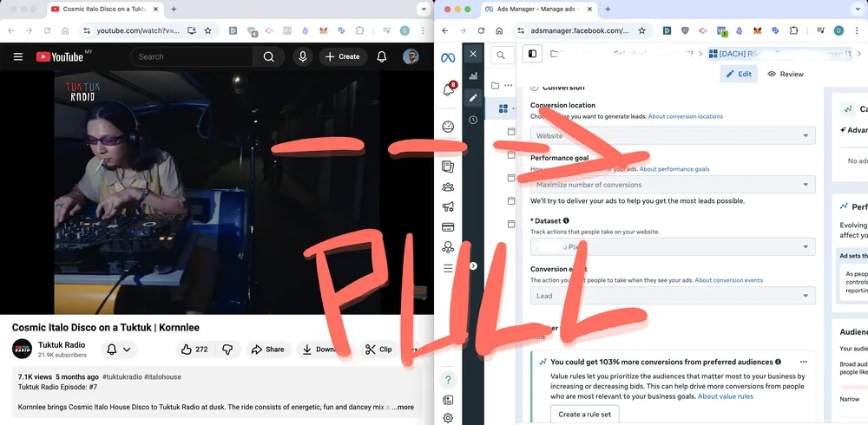Open Ads Manager settings gear icon

click(x=448, y=417)
